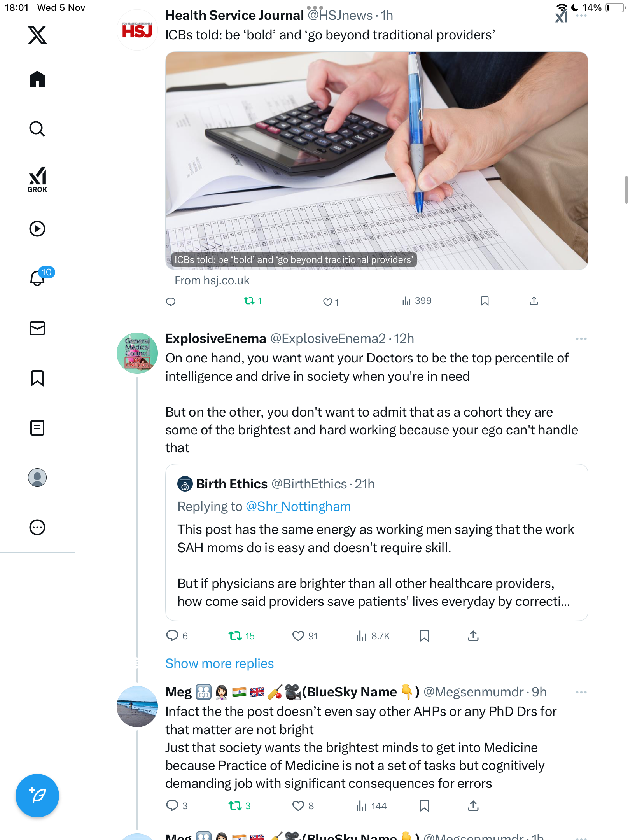Open Lists icon in sidebar
The height and width of the screenshot is (840, 630).
click(37, 428)
